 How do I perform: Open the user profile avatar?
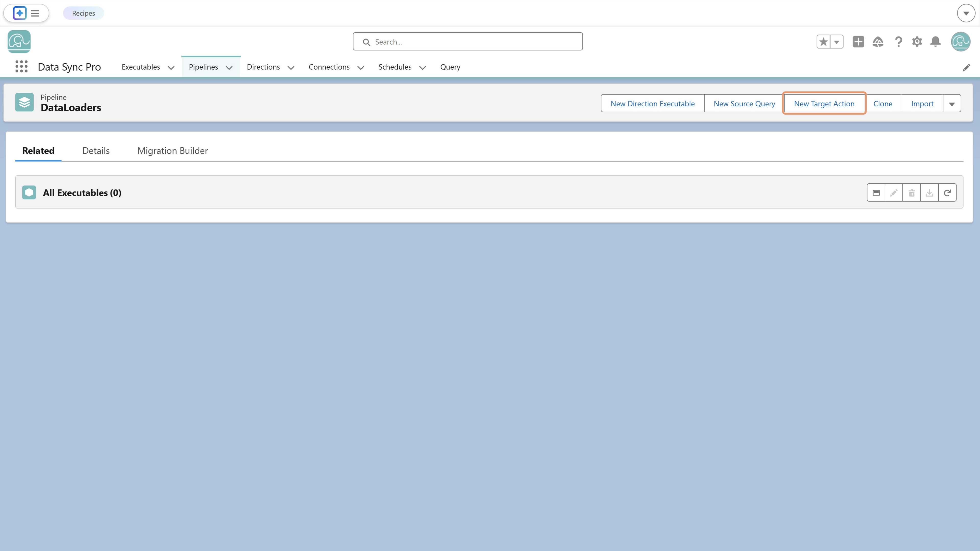pyautogui.click(x=960, y=41)
